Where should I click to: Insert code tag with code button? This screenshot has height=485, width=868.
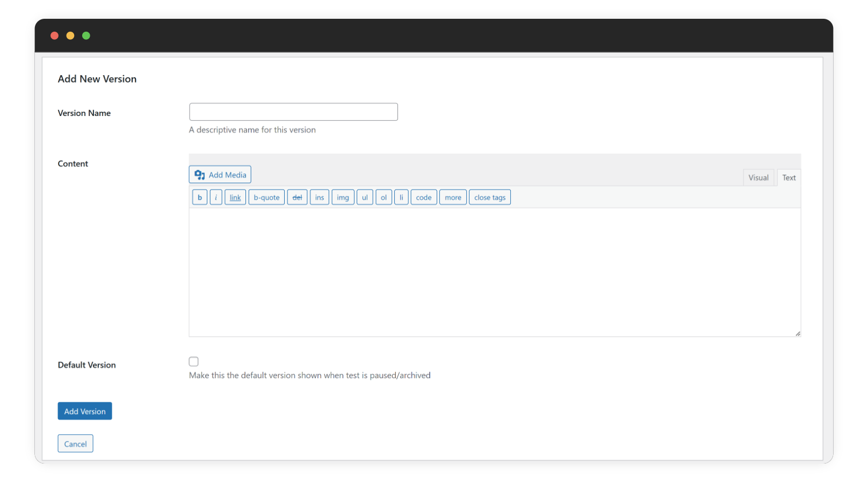pos(424,197)
